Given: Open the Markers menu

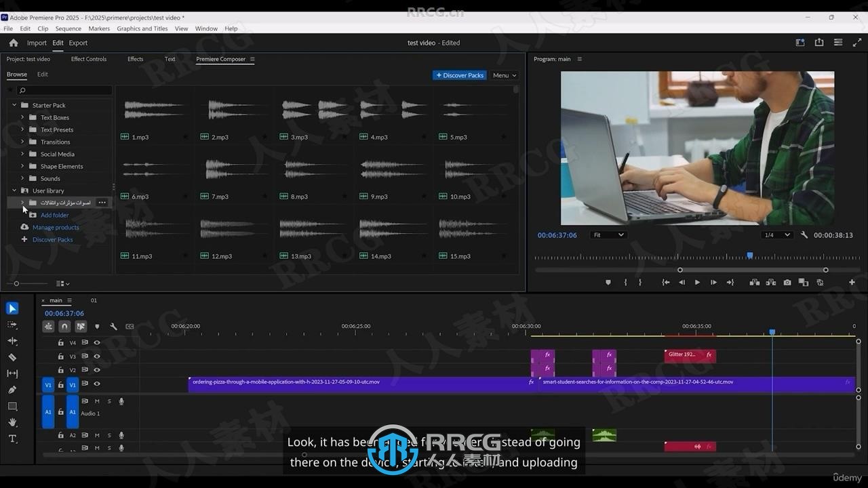Looking at the screenshot, I should (99, 28).
